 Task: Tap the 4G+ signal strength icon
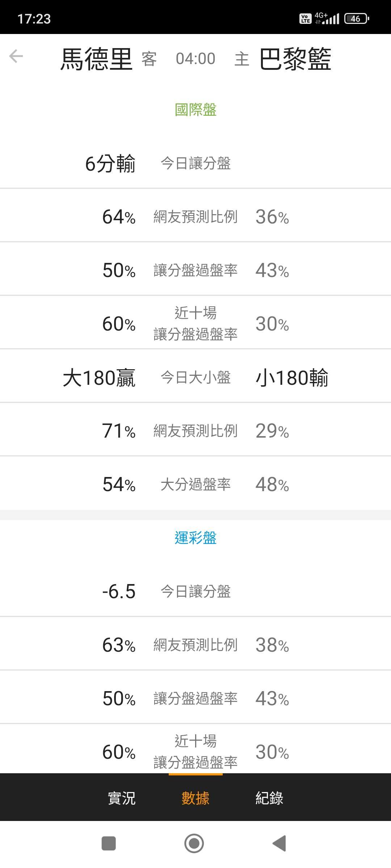point(327,18)
